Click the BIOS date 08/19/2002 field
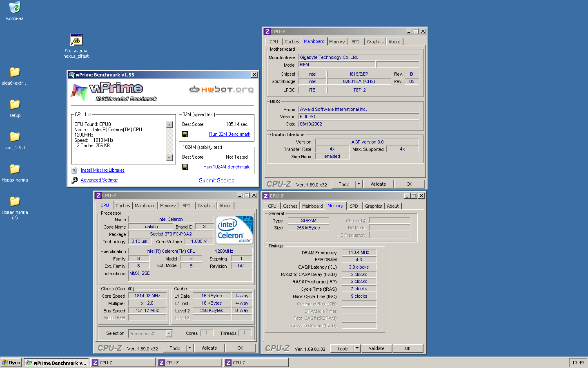This screenshot has width=588, height=368. [x=359, y=124]
